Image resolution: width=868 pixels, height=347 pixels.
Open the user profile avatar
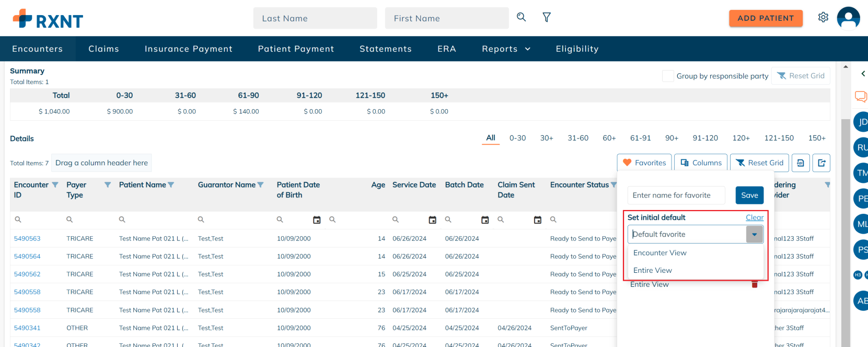point(848,18)
